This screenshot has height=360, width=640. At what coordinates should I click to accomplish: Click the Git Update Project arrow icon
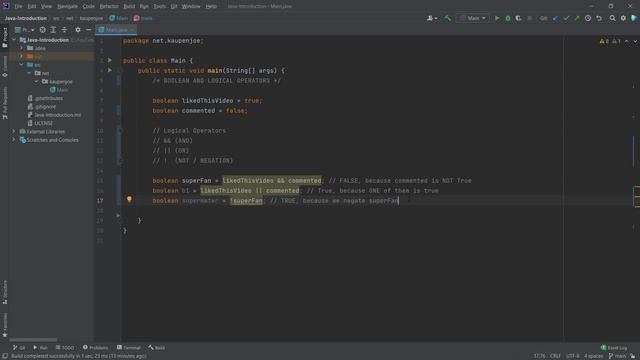click(555, 18)
